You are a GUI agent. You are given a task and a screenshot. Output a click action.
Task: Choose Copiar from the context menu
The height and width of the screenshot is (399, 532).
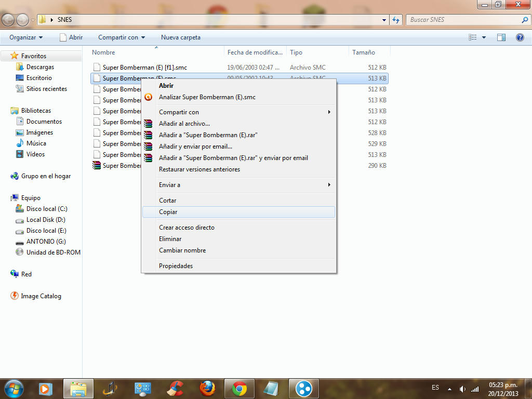pos(168,212)
